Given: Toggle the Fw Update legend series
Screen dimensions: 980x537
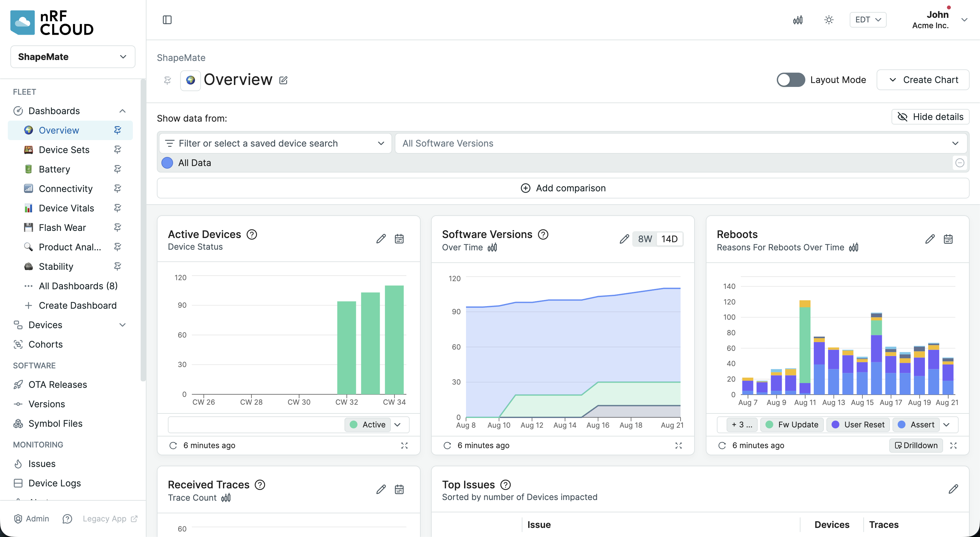Looking at the screenshot, I should (792, 424).
